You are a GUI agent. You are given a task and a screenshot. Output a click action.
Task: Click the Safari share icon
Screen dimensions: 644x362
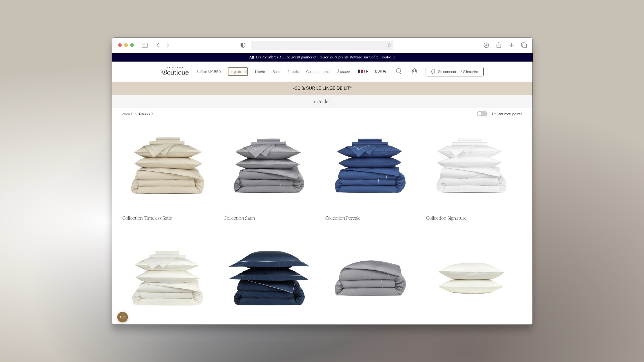[499, 45]
